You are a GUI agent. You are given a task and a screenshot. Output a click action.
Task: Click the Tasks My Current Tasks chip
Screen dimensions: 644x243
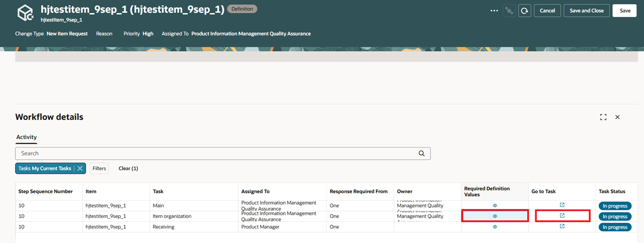click(45, 168)
